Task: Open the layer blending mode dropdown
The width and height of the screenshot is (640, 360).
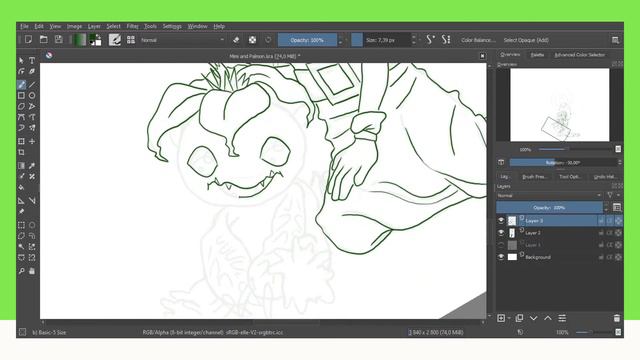Action: point(549,196)
